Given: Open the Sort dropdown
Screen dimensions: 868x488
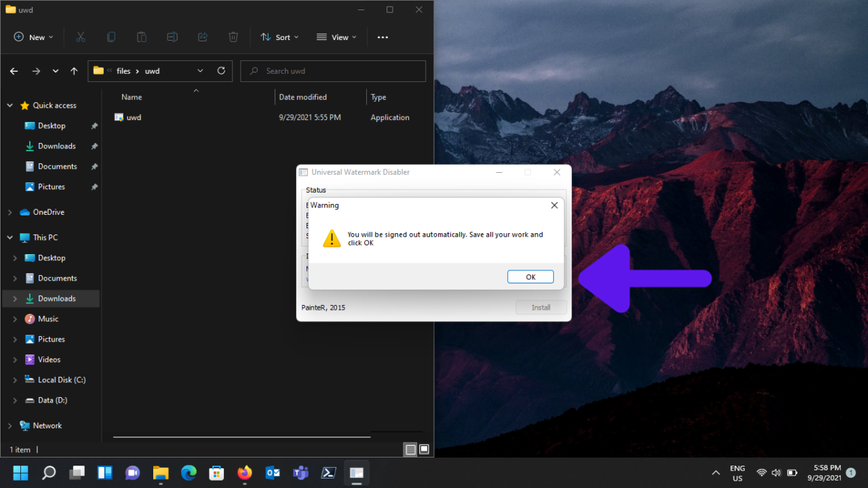Looking at the screenshot, I should [x=279, y=37].
